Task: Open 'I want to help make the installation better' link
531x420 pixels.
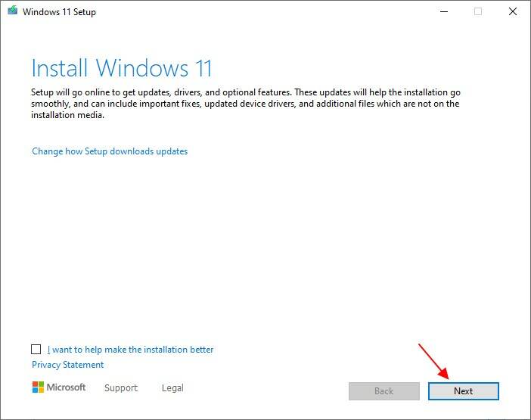Action: [130, 350]
